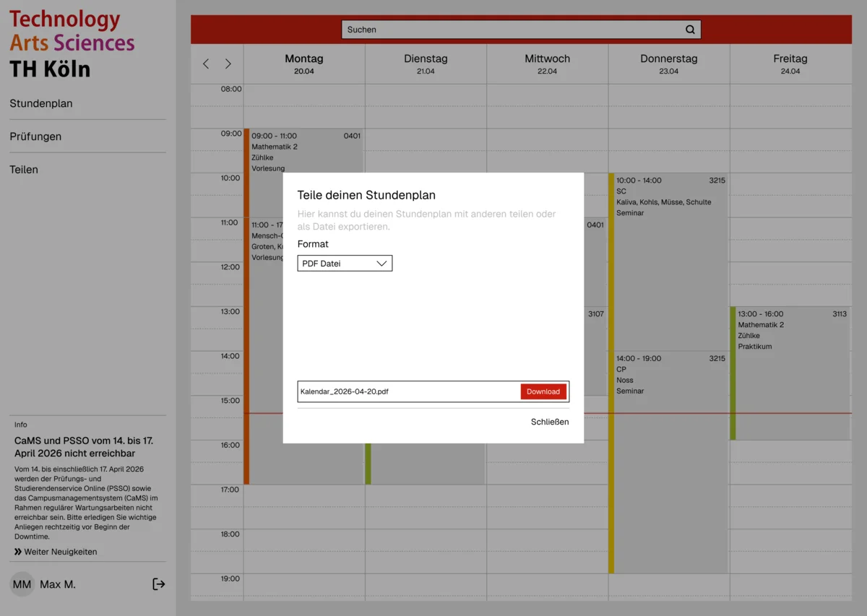
Task: Open Stundenplan in the sidebar
Action: pos(41,103)
